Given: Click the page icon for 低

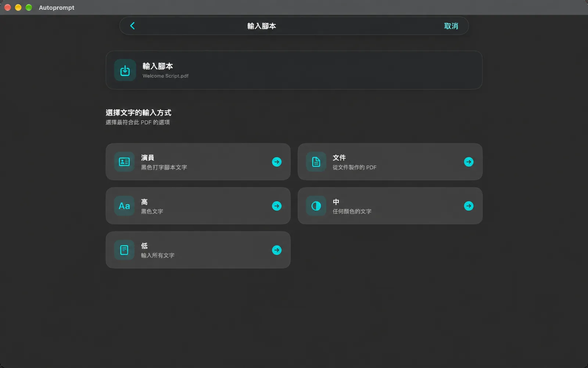Looking at the screenshot, I should coord(124,250).
